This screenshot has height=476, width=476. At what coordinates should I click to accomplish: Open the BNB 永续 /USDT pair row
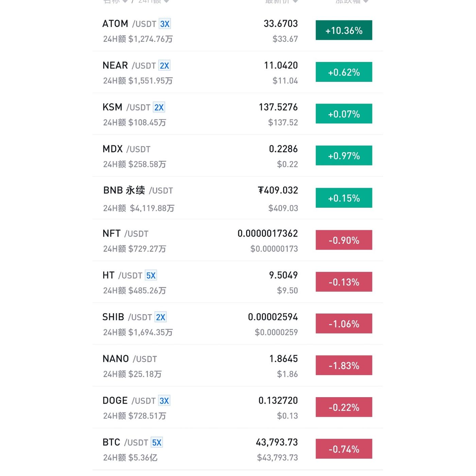pyautogui.click(x=238, y=198)
